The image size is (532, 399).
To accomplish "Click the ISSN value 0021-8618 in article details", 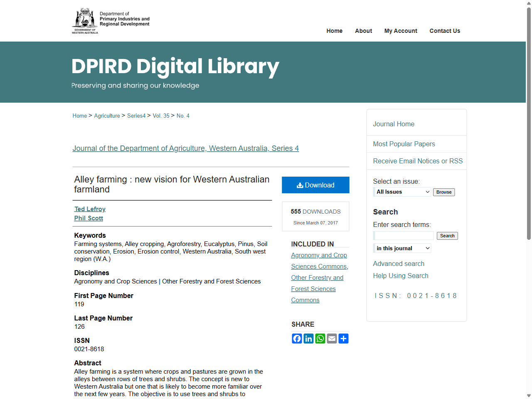I will tap(89, 349).
